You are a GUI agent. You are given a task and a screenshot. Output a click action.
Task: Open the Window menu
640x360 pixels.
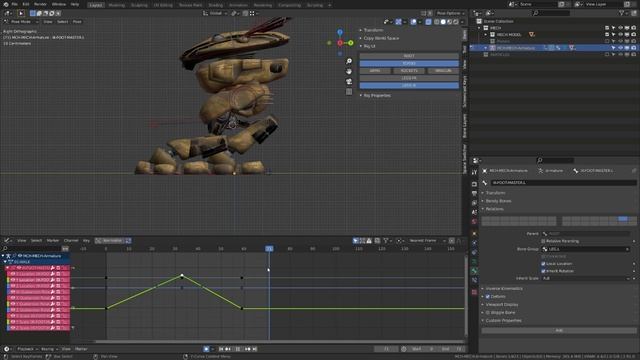59,4
